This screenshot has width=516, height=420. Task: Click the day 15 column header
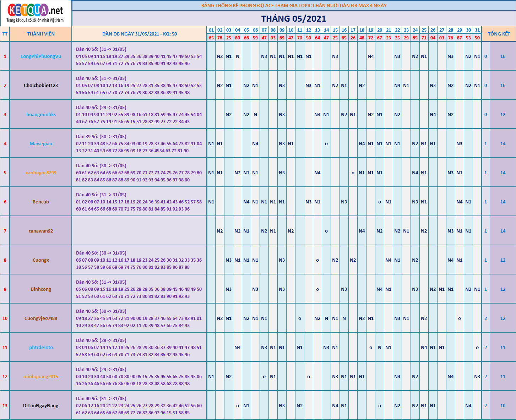point(335,30)
